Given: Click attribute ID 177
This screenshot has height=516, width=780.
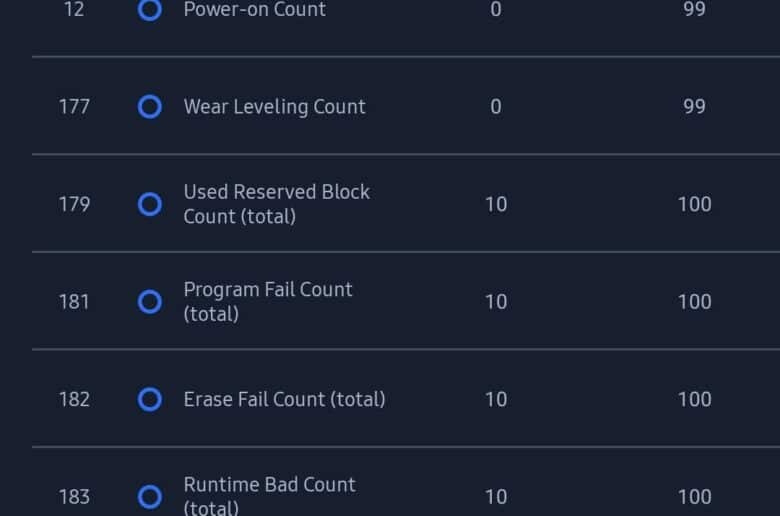Looking at the screenshot, I should pos(74,106).
